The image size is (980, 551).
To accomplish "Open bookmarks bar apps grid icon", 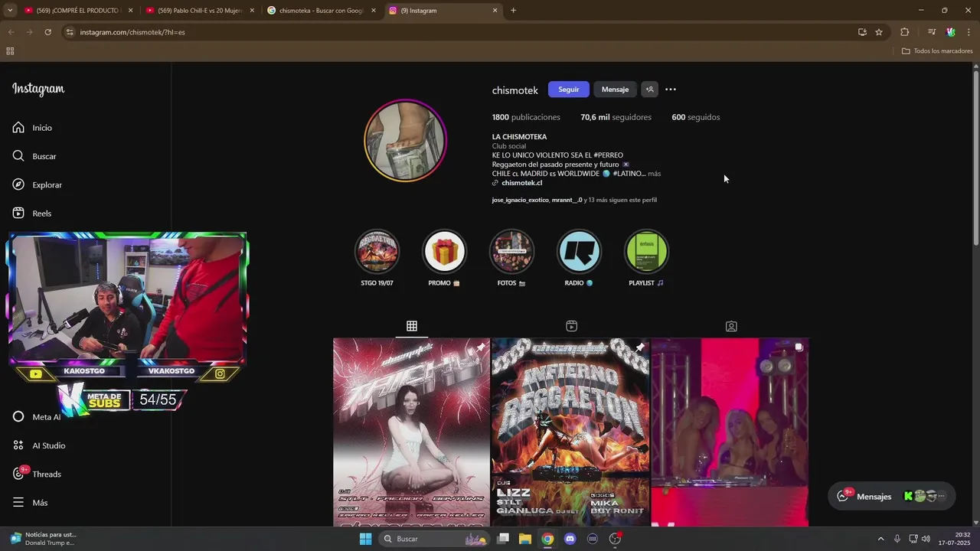I will [10, 51].
